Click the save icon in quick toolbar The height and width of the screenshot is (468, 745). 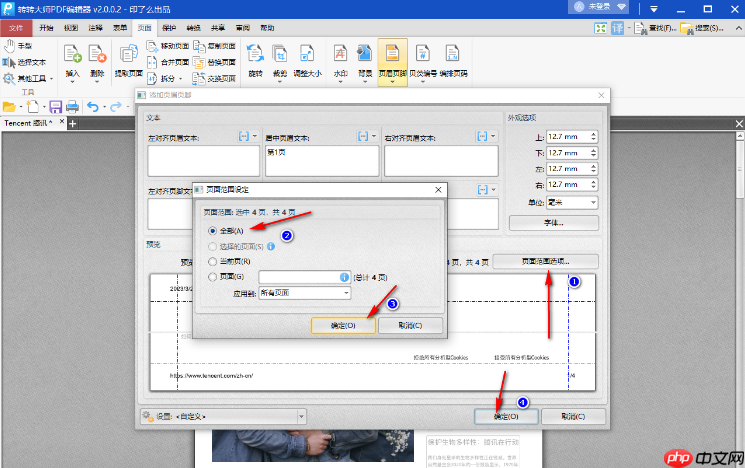click(56, 106)
